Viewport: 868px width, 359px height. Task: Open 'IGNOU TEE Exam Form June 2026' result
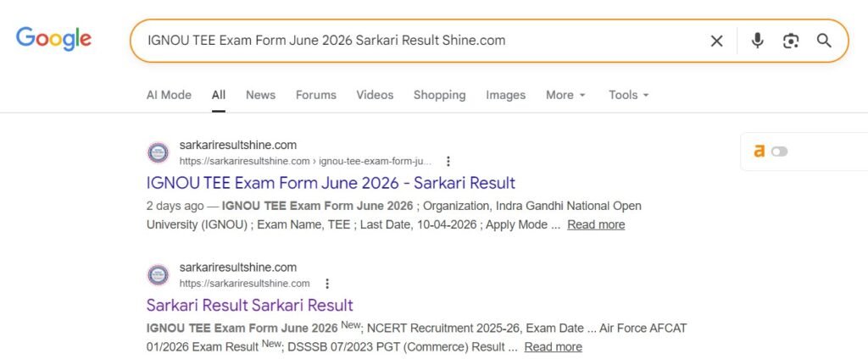tap(331, 183)
